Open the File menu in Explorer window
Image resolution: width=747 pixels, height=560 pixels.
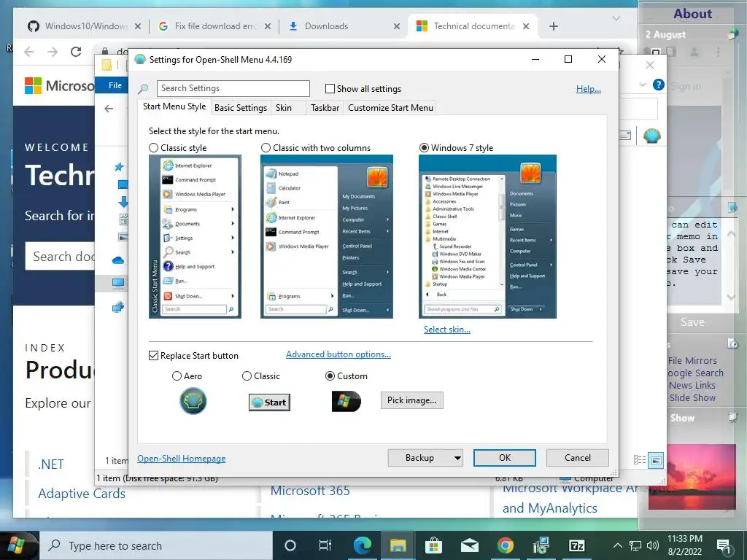[x=115, y=85]
